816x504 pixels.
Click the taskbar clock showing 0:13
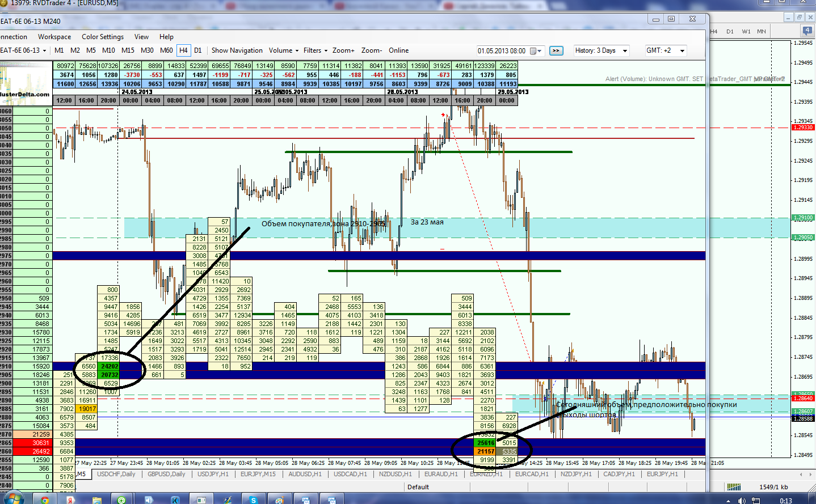coord(786,501)
